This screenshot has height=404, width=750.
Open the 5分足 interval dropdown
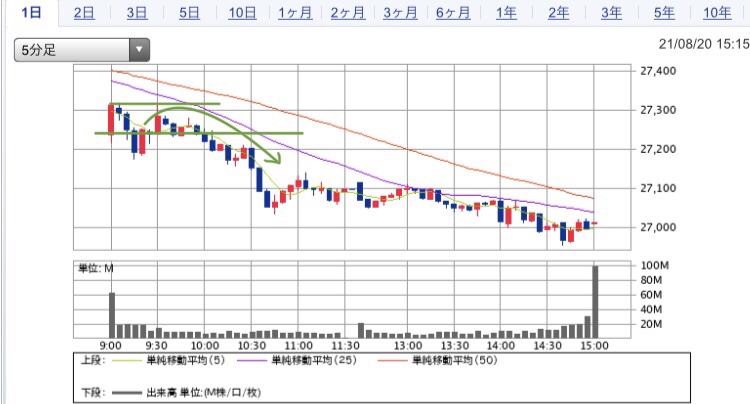coord(82,50)
